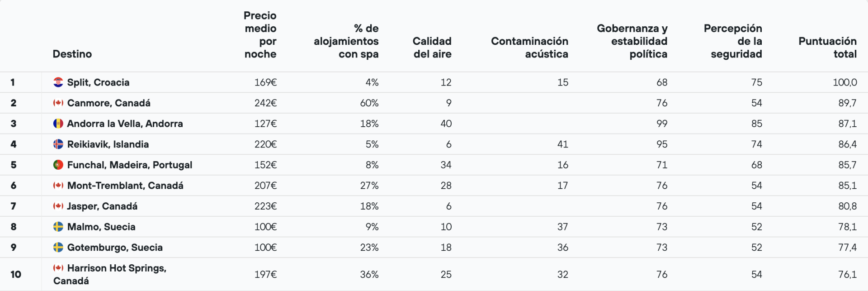Click the Destino column header
The width and height of the screenshot is (868, 291).
pos(72,54)
